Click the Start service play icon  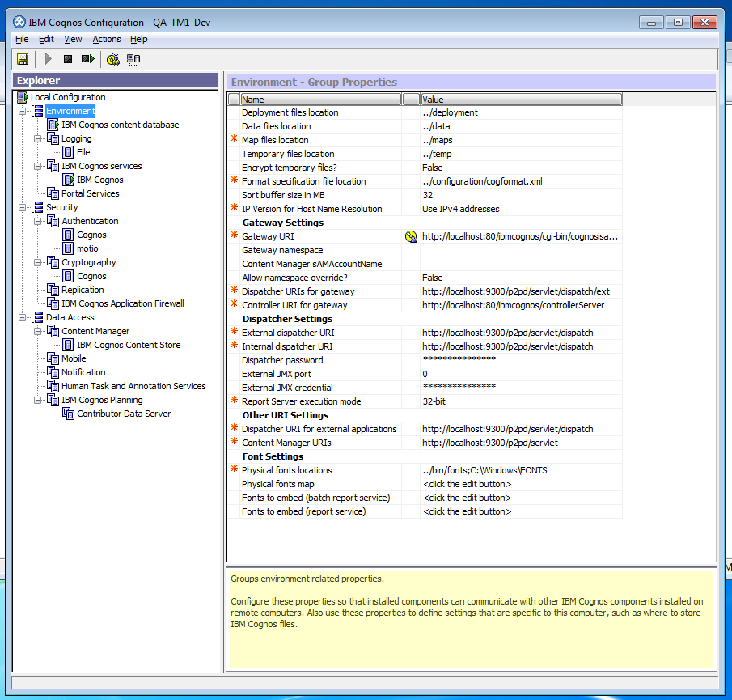pyautogui.click(x=48, y=59)
